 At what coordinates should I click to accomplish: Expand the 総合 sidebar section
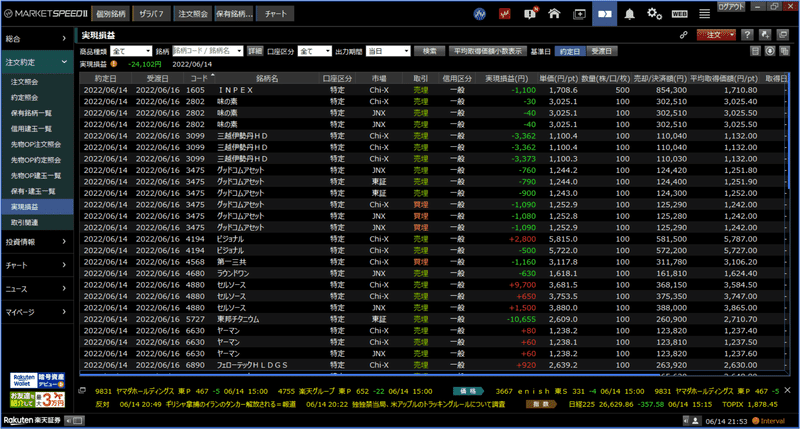click(x=37, y=39)
